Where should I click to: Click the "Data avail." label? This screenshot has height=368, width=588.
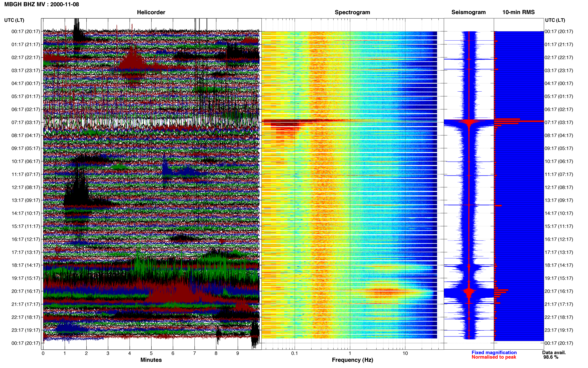pos(554,352)
